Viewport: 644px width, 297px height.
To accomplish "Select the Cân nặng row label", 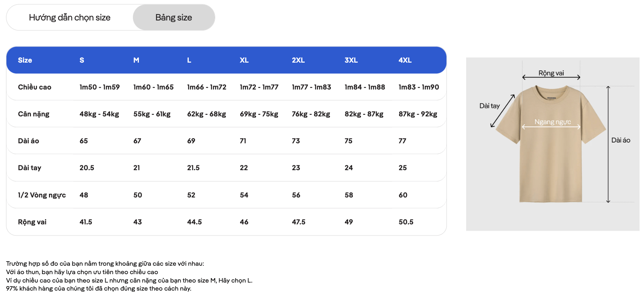I will pyautogui.click(x=34, y=114).
